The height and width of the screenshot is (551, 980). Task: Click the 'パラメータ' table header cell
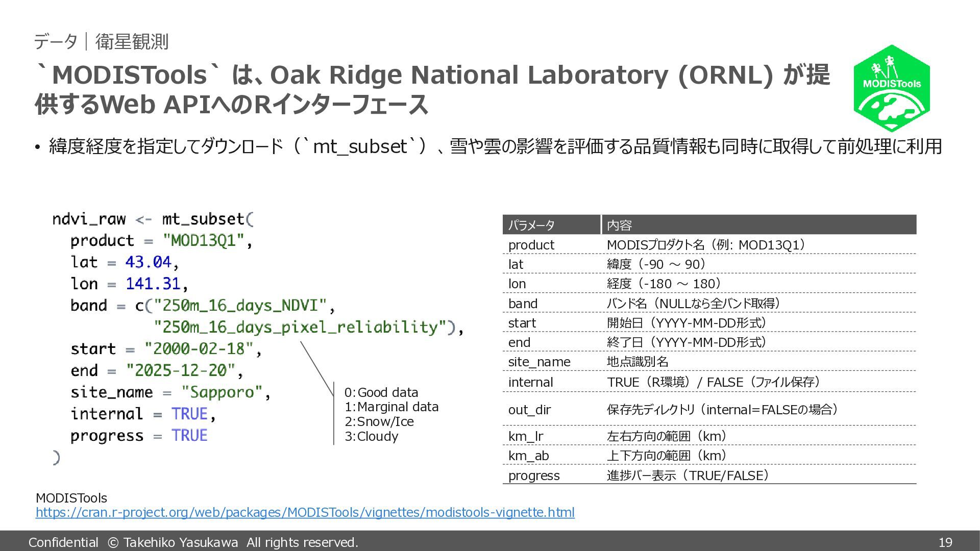click(531, 225)
